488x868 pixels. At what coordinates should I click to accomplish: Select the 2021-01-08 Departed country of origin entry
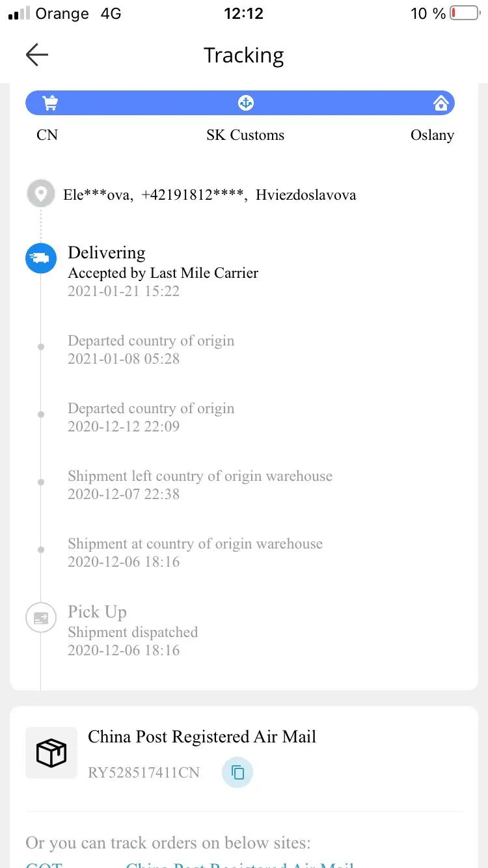point(151,349)
